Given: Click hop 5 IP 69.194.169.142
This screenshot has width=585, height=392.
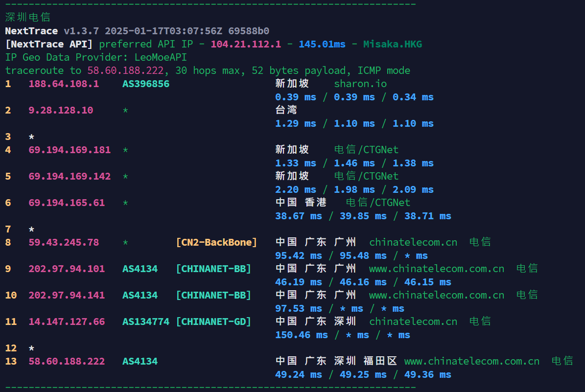Looking at the screenshot, I should point(70,176).
